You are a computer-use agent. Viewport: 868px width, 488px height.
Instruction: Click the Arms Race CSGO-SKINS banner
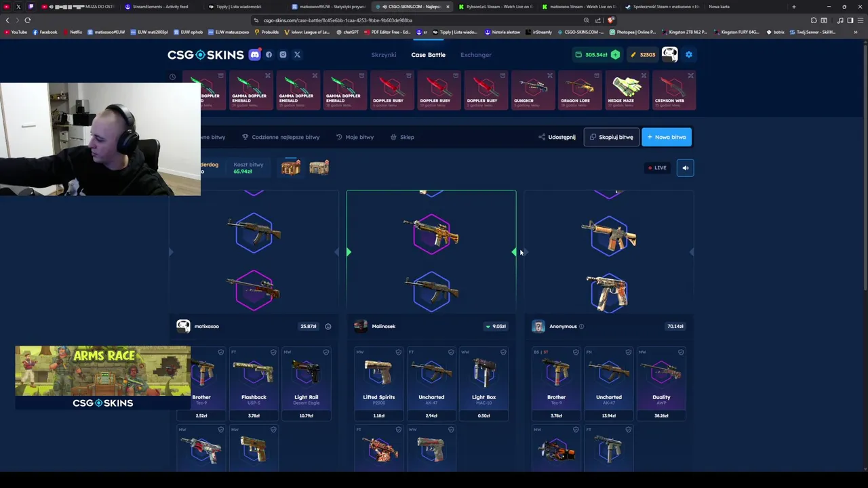(103, 378)
